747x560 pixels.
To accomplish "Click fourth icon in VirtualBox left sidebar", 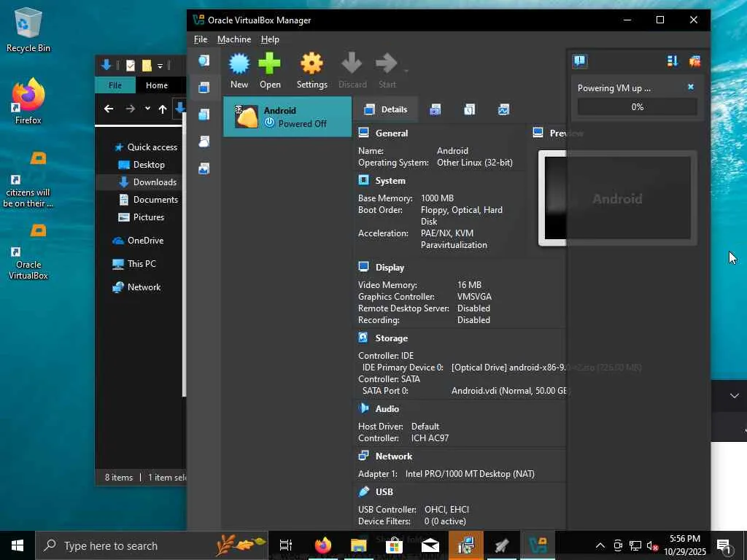I will [204, 141].
